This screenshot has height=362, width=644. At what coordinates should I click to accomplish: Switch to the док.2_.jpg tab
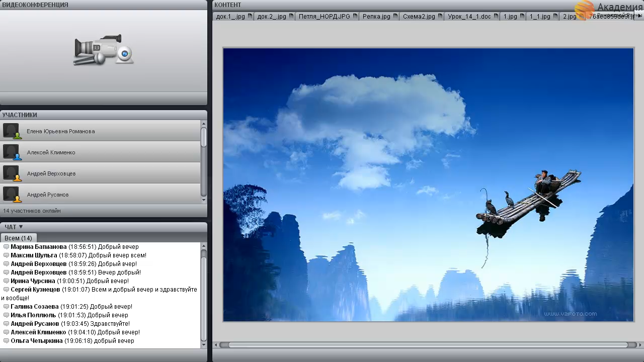275,16
